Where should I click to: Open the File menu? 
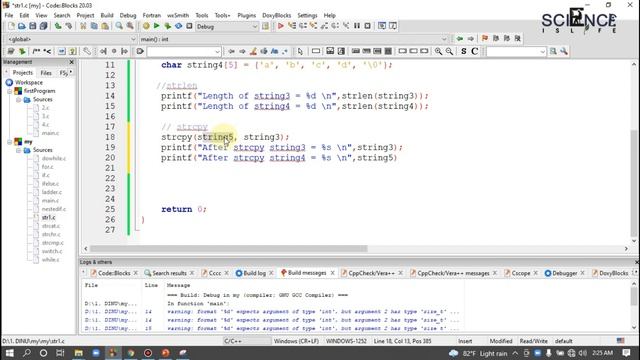pos(9,16)
